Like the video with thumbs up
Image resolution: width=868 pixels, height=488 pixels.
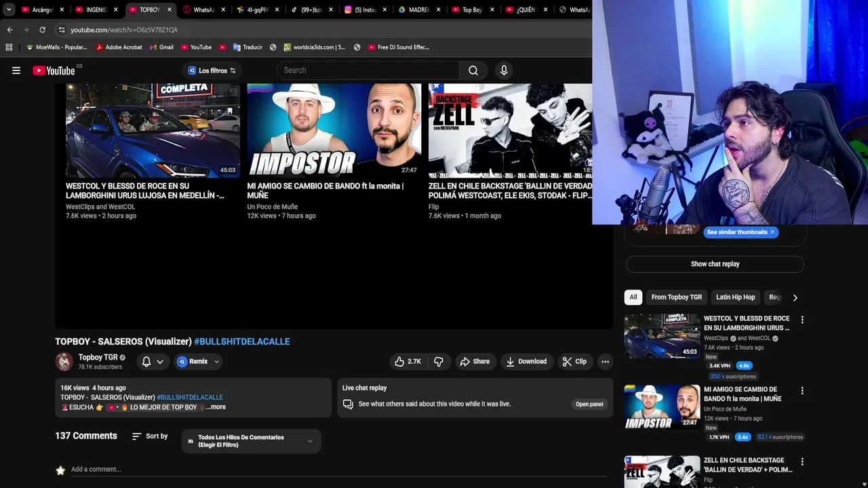point(408,361)
